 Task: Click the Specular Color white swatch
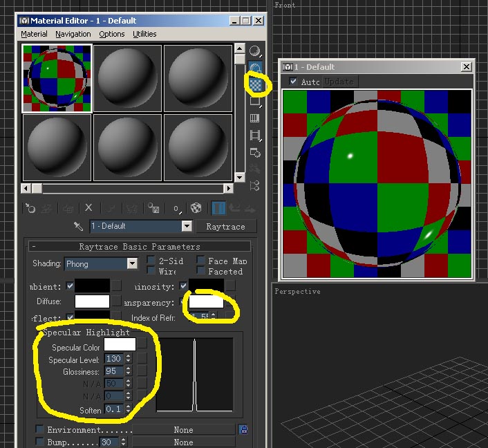point(119,344)
